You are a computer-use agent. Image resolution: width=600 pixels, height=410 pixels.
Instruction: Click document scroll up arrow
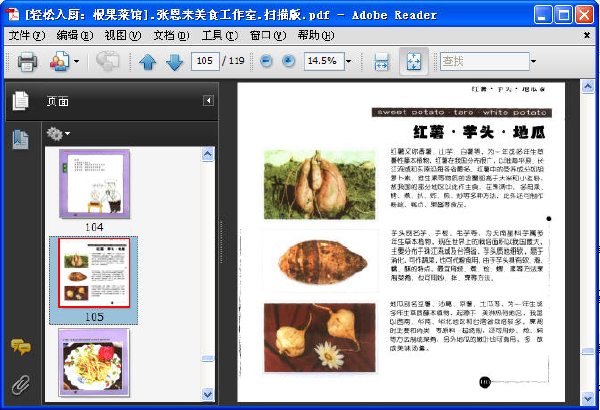(588, 86)
